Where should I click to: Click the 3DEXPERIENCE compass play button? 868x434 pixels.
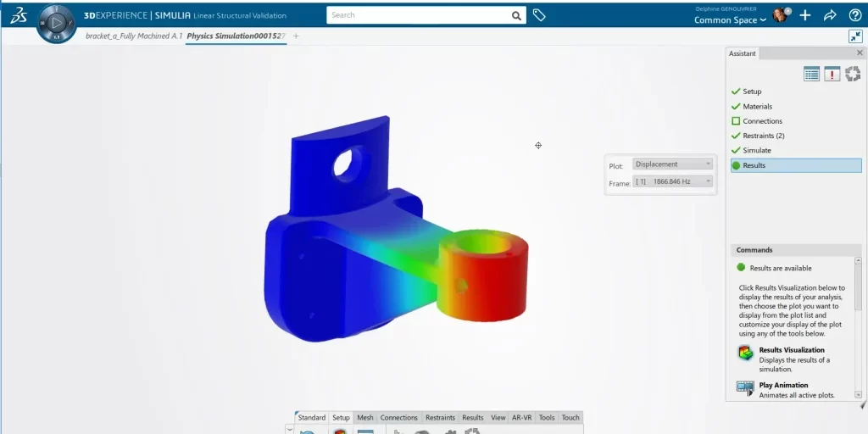pos(57,23)
